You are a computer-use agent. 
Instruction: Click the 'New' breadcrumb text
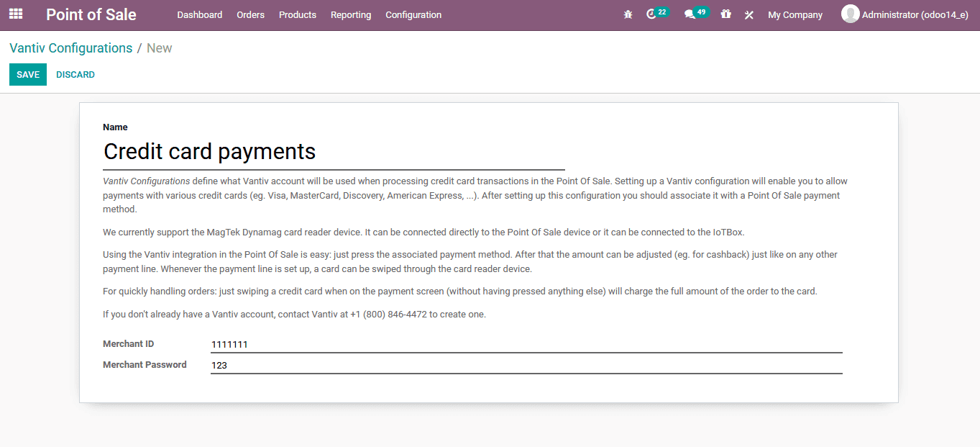(160, 48)
